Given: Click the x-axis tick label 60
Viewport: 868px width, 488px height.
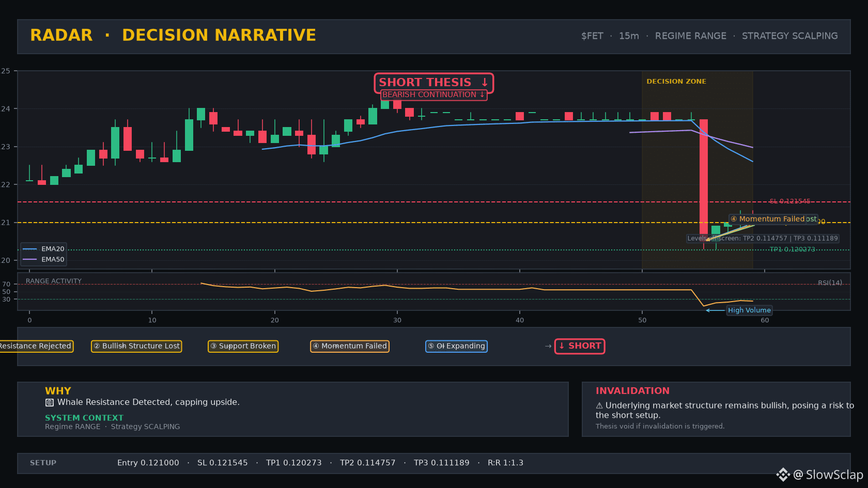Looking at the screenshot, I should click(x=765, y=320).
